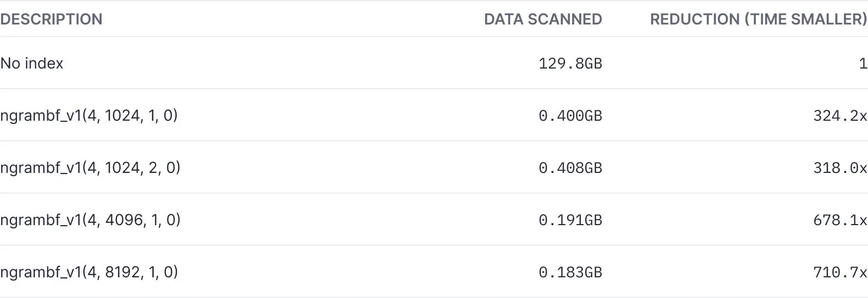Click the empty middle area of the 4096 row
The image size is (868, 298).
359,220
